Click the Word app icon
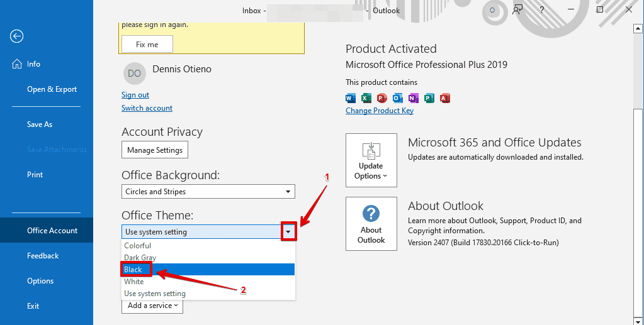 [351, 98]
